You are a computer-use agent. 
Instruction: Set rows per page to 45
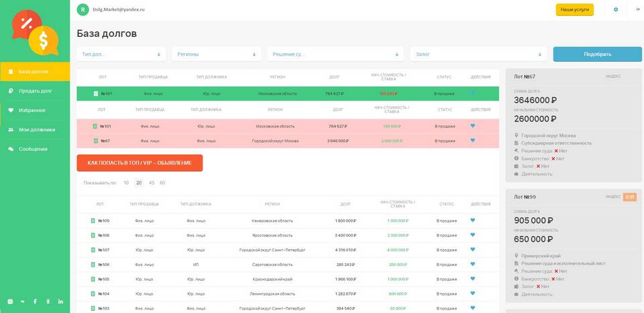click(152, 182)
